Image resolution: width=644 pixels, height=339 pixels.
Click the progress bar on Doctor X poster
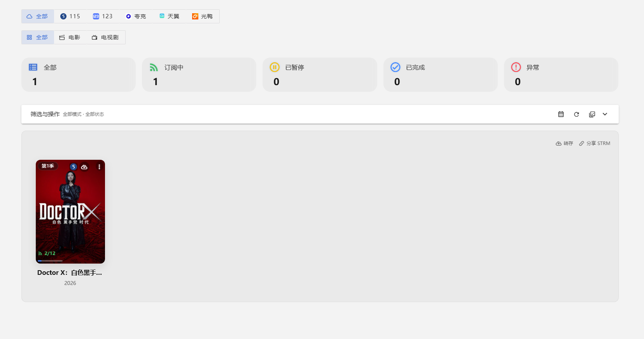pos(50,260)
